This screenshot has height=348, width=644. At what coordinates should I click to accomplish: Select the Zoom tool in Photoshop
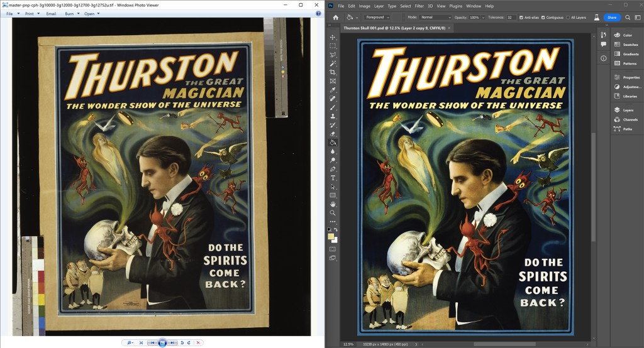coord(333,213)
